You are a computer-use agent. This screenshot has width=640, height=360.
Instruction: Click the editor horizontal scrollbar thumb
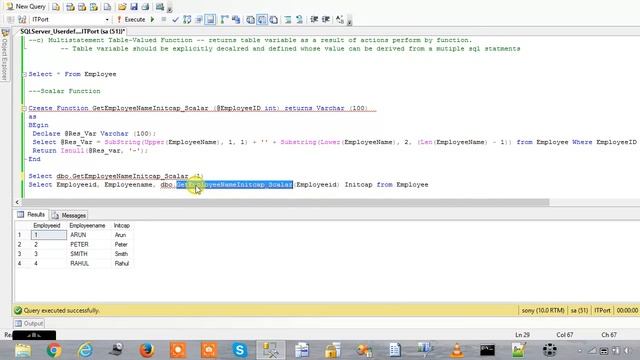pyautogui.click(x=285, y=202)
